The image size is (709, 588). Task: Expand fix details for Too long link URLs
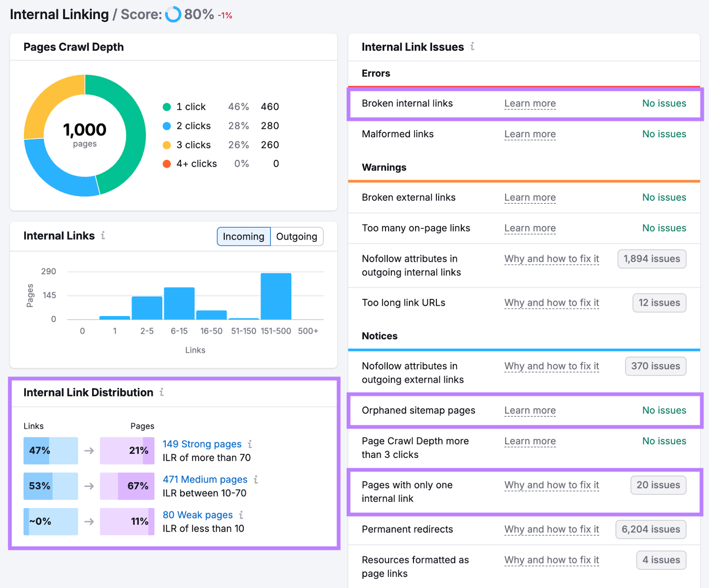point(552,303)
